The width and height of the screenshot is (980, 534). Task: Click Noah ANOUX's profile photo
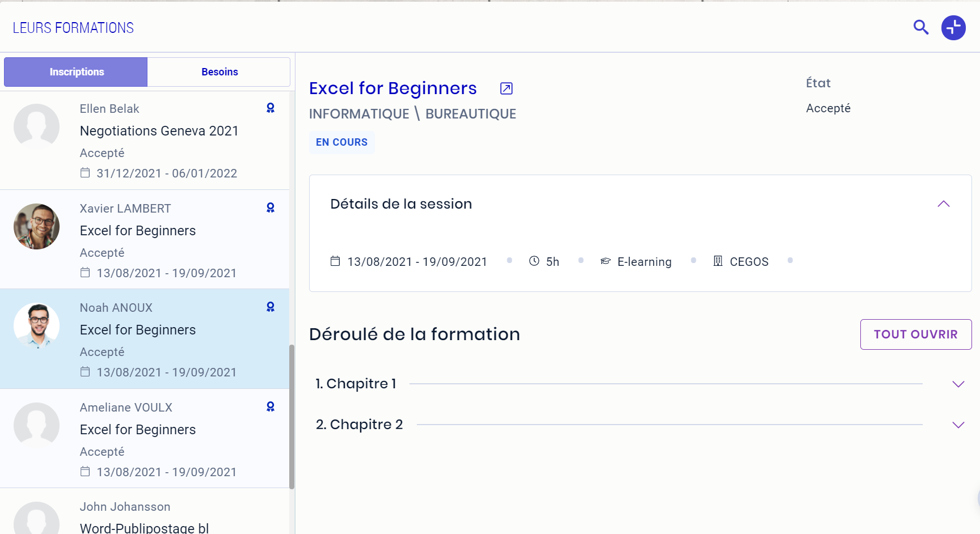click(x=36, y=326)
